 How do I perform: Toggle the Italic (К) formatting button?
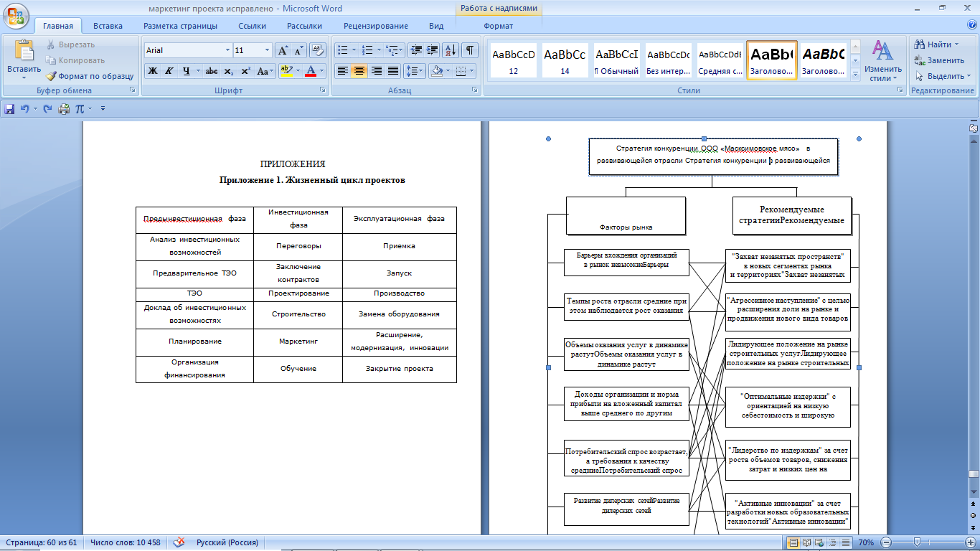pos(169,71)
